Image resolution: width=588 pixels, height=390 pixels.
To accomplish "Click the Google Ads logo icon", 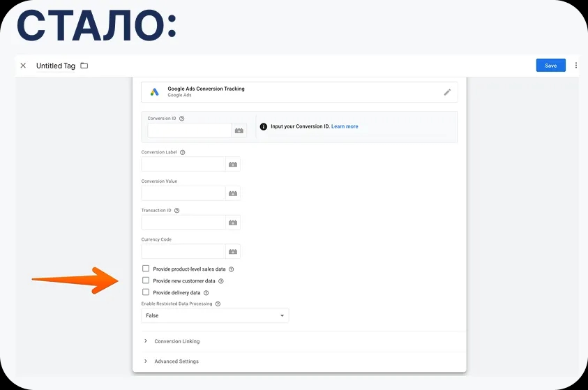I will pyautogui.click(x=155, y=92).
